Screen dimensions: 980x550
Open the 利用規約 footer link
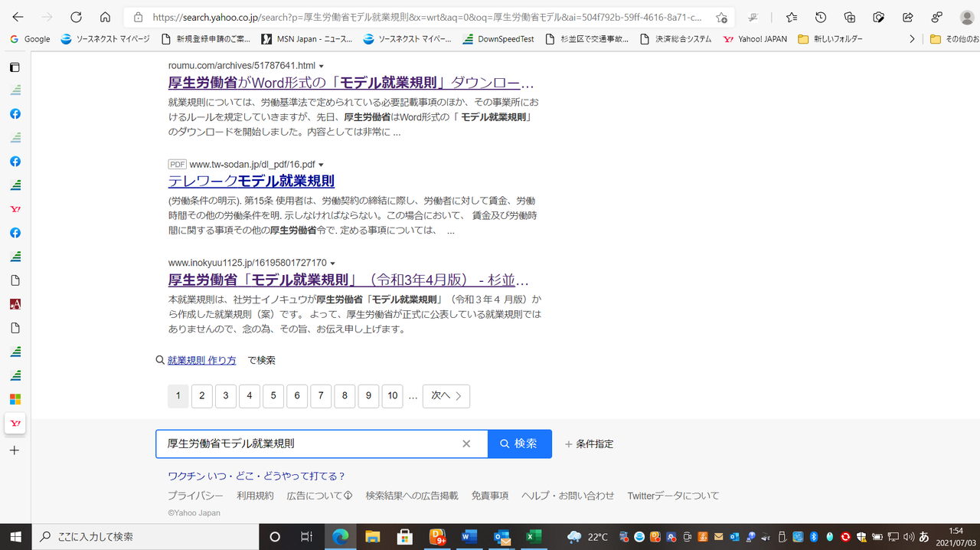(255, 496)
